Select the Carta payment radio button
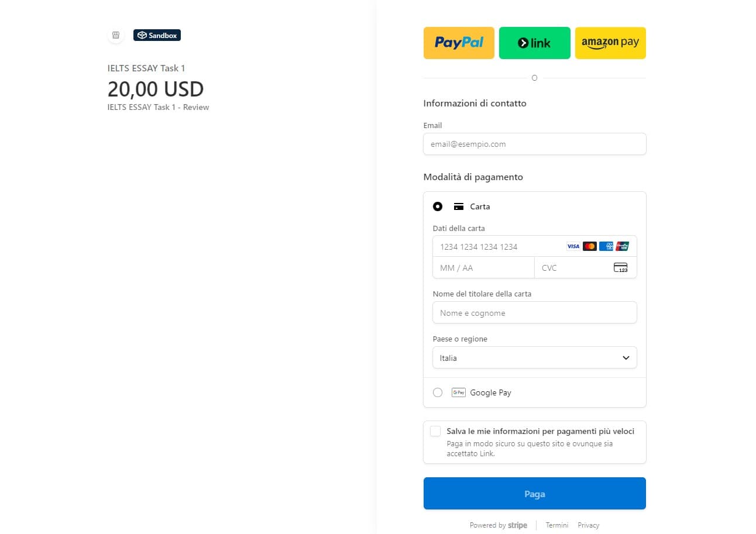This screenshot has height=534, width=756. [438, 206]
